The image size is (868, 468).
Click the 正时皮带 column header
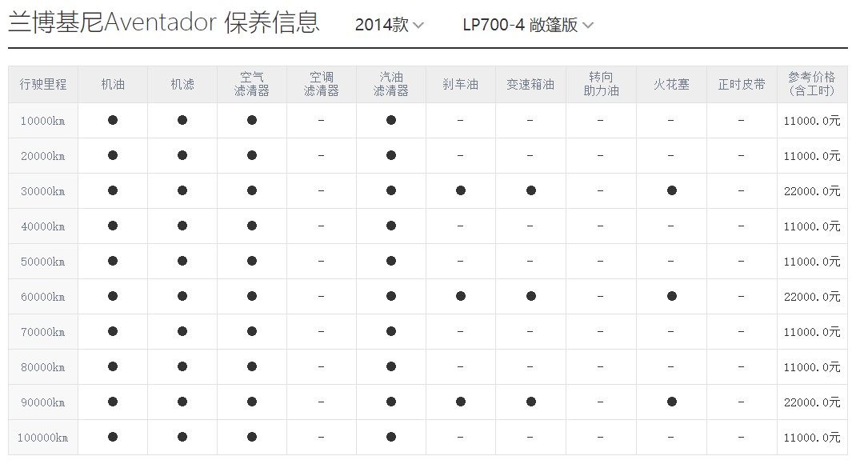pos(742,84)
